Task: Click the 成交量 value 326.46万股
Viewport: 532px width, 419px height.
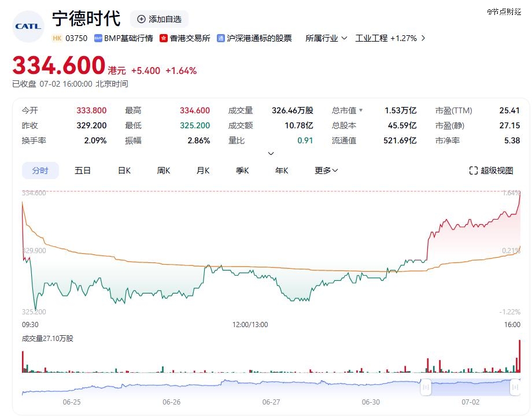Action: [293, 110]
